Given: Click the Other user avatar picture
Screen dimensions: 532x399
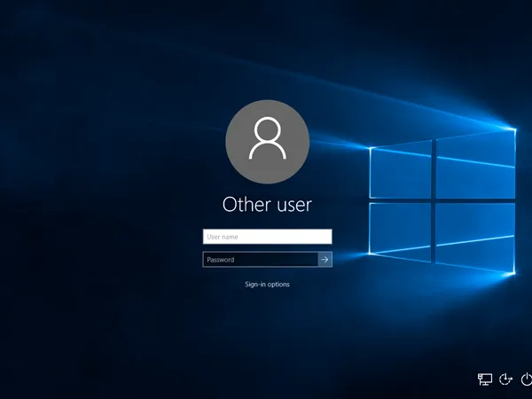Looking at the screenshot, I should [x=268, y=142].
